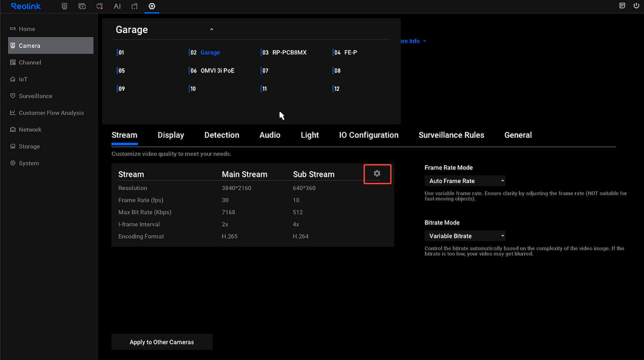Open the Bitrate Mode dropdown
Screen dimensions: 644x360
pyautogui.click(x=465, y=236)
